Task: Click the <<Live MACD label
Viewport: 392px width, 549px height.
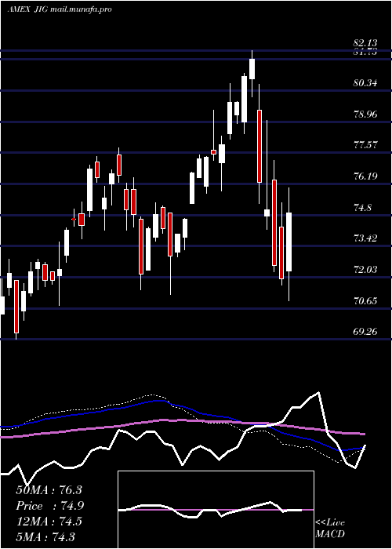Action: (x=330, y=528)
